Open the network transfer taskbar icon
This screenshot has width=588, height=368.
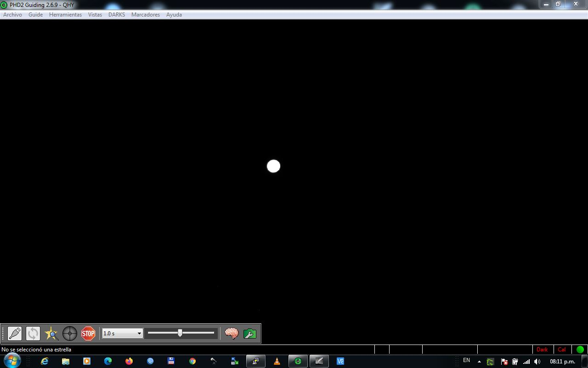coord(235,361)
